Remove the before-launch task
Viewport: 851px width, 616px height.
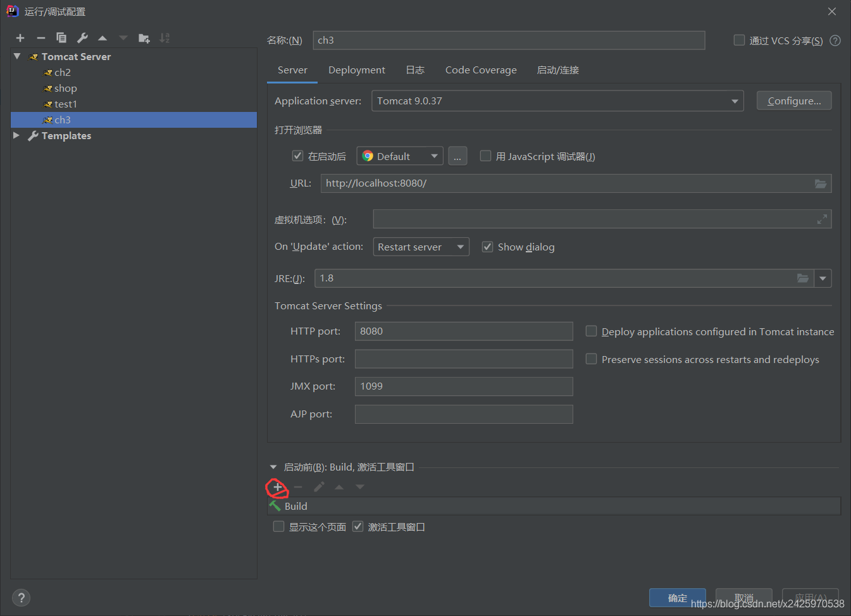(x=298, y=487)
